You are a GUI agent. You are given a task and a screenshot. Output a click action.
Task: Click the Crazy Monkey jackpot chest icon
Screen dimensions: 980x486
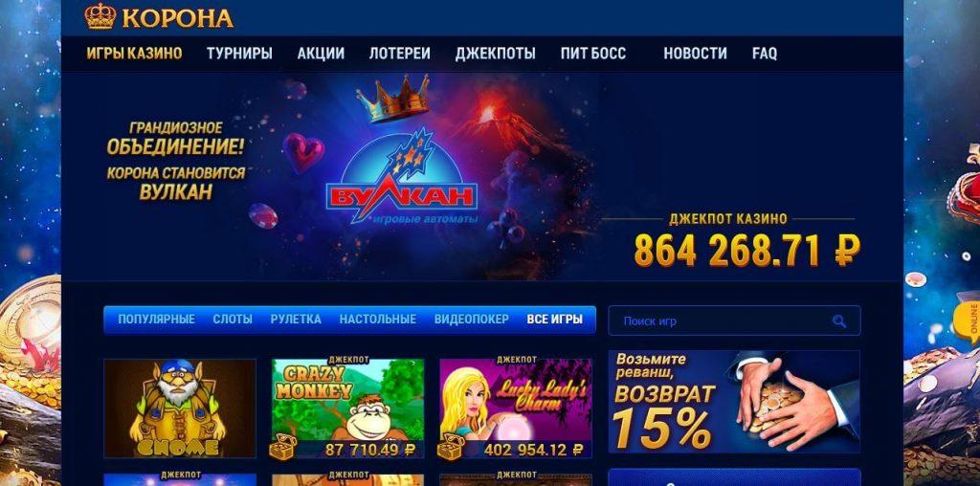282,447
